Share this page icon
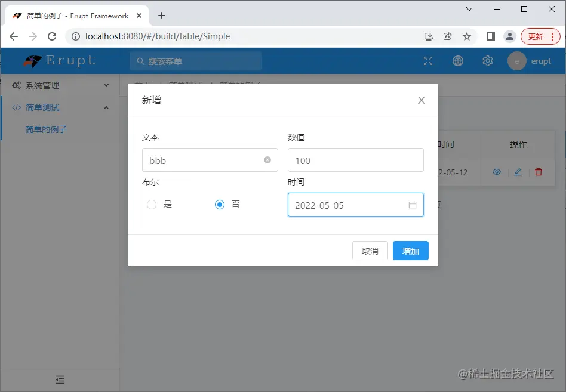 [x=448, y=36]
